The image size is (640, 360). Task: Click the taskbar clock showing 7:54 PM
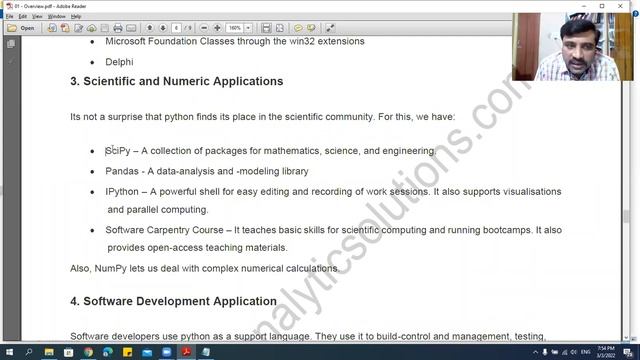[x=606, y=352]
